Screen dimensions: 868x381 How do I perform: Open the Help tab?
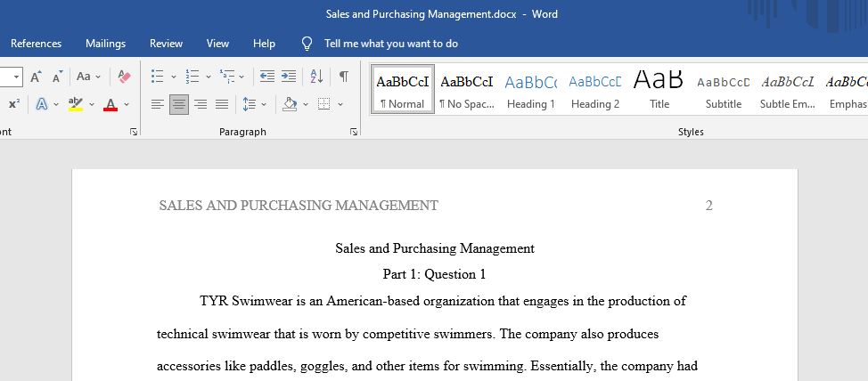264,43
